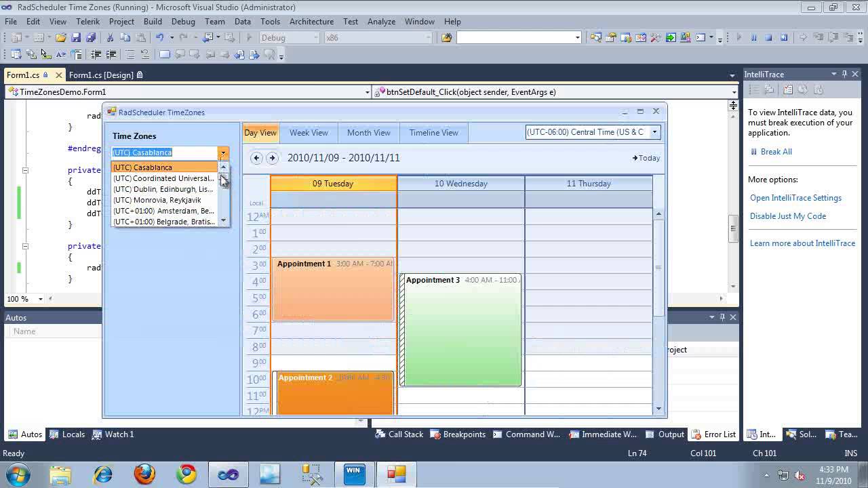This screenshot has width=868, height=488.
Task: Expand the Undo history dropdown arrow
Action: pyautogui.click(x=172, y=38)
